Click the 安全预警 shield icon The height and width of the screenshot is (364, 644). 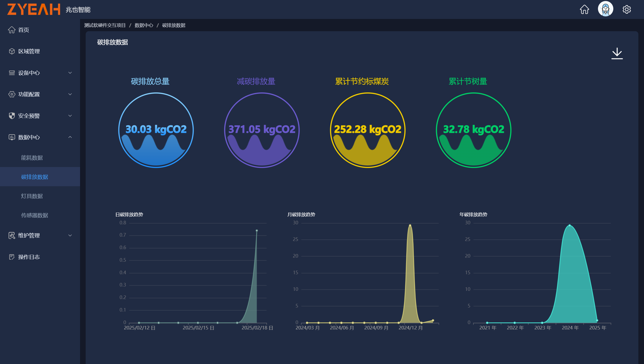[x=12, y=116]
